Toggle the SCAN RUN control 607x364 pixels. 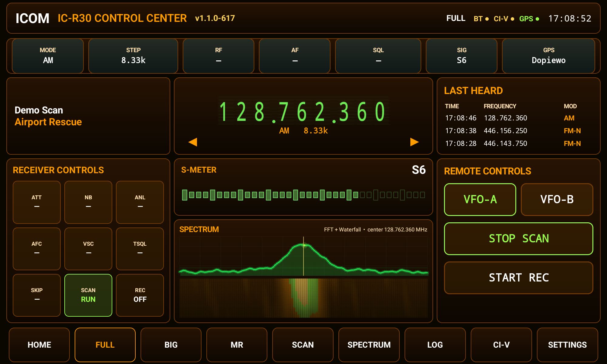(x=88, y=295)
